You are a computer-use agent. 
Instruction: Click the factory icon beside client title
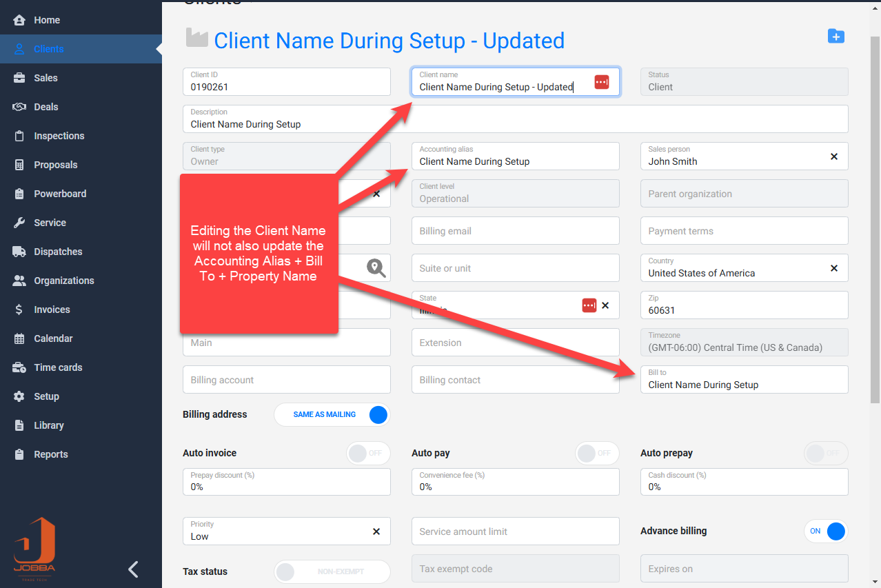click(197, 39)
